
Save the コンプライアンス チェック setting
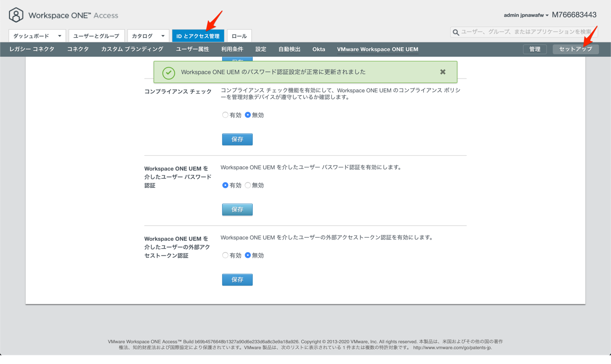point(237,139)
